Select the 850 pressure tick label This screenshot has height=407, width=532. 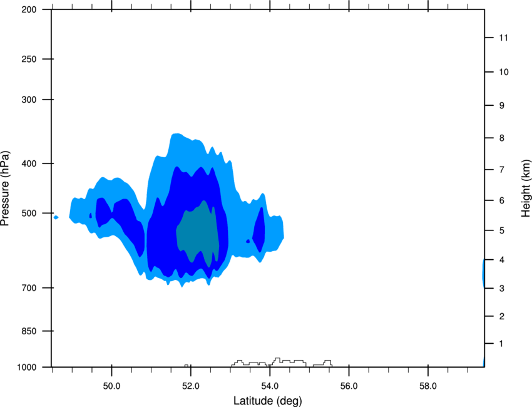coord(29,331)
